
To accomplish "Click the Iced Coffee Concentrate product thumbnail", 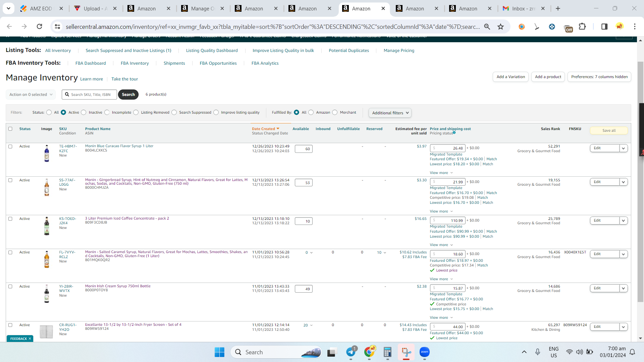I will click(47, 226).
